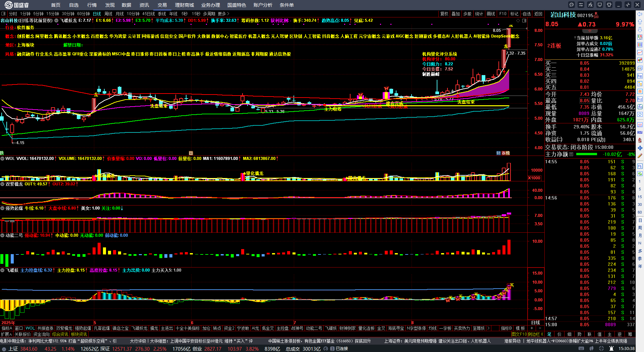Open the 动能二号 panel dropdown circle

pyautogui.click(x=2, y=235)
